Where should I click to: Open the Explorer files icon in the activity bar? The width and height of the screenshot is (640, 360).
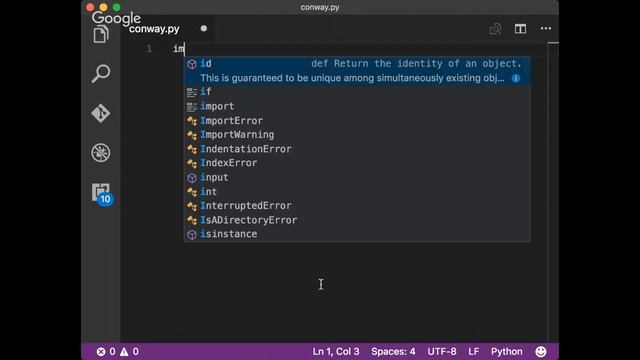[101, 35]
